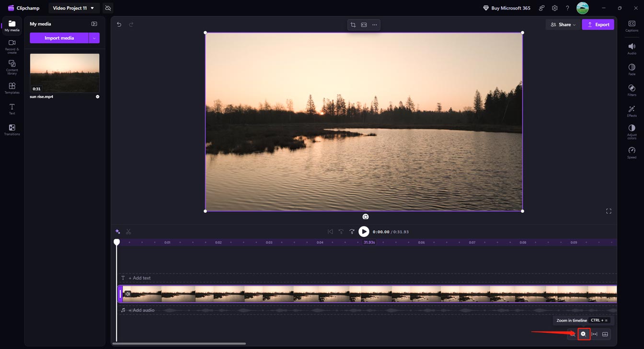Rewind 5 seconds
The width and height of the screenshot is (644, 349).
point(341,232)
